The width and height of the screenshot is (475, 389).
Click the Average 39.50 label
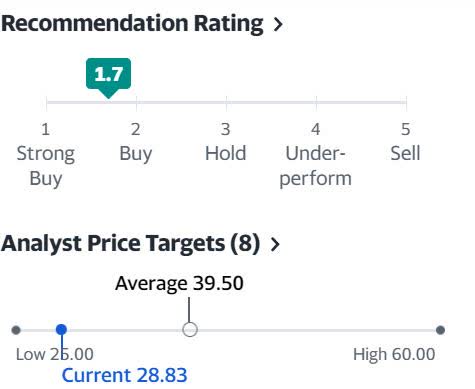[179, 284]
